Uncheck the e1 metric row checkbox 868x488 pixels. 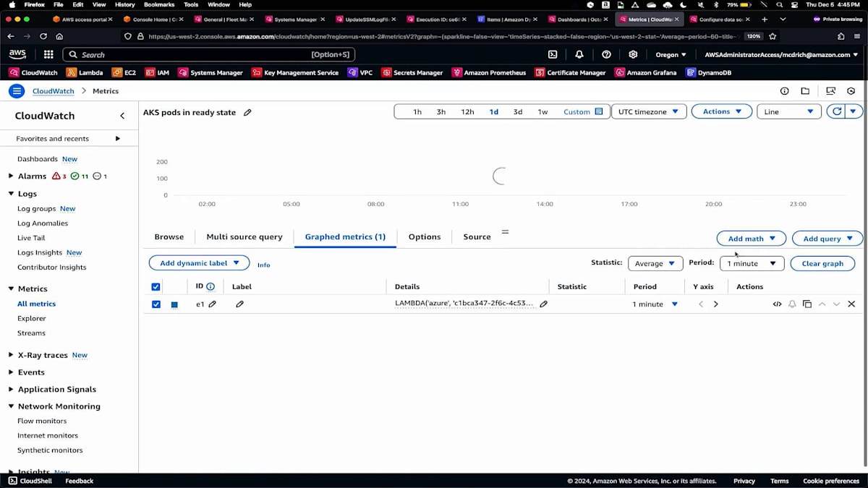coord(156,304)
